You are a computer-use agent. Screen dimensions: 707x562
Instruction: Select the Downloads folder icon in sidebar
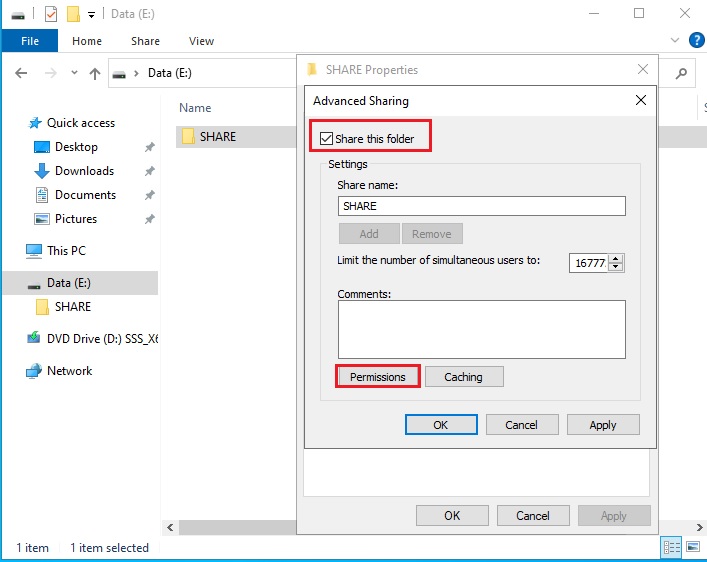pyautogui.click(x=42, y=171)
